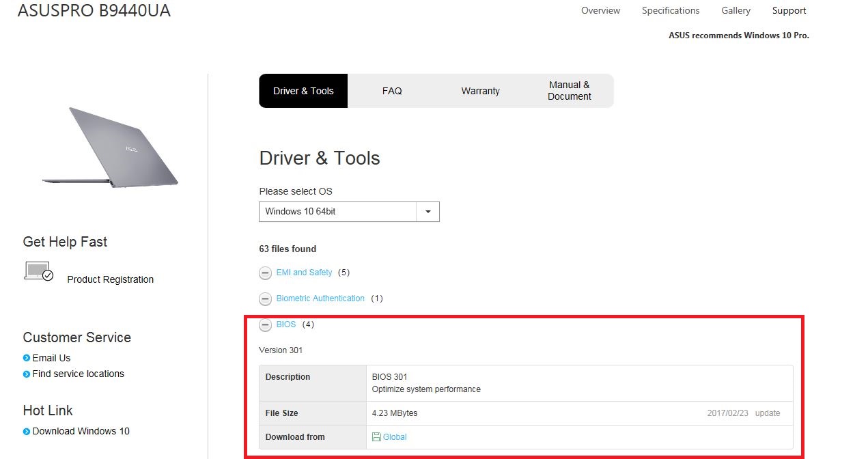Open the Product Registration link
This screenshot has width=868, height=459.
coord(111,279)
